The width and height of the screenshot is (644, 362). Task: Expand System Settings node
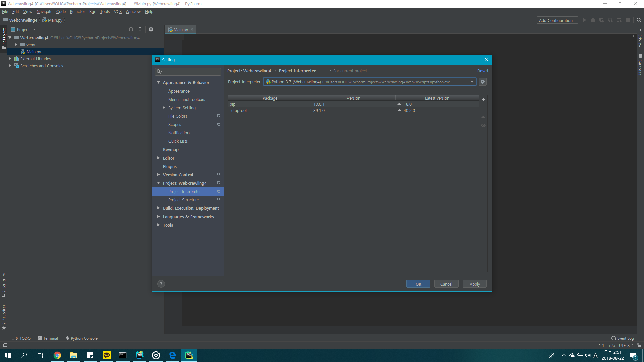164,108
